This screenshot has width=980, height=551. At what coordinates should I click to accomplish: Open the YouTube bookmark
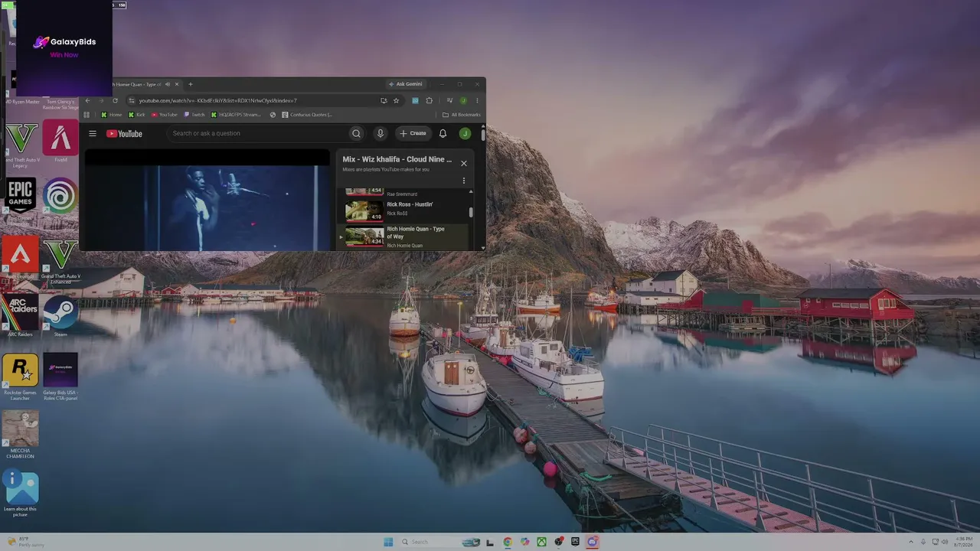[164, 115]
